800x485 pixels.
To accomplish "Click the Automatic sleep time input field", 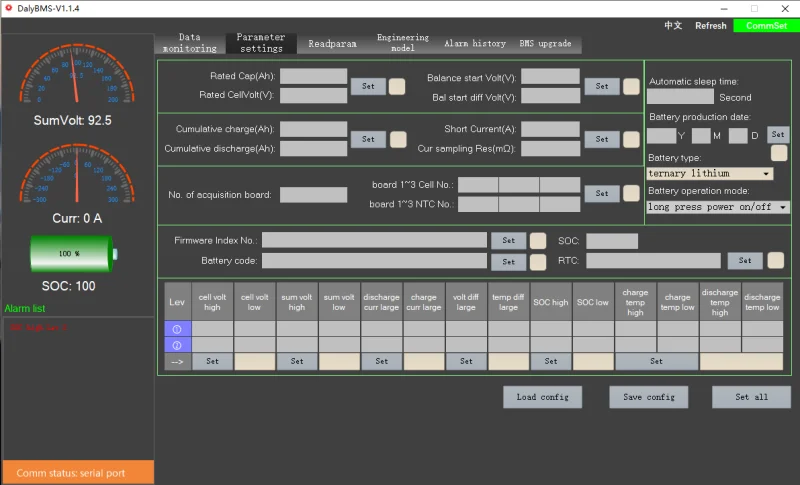I will [680, 97].
